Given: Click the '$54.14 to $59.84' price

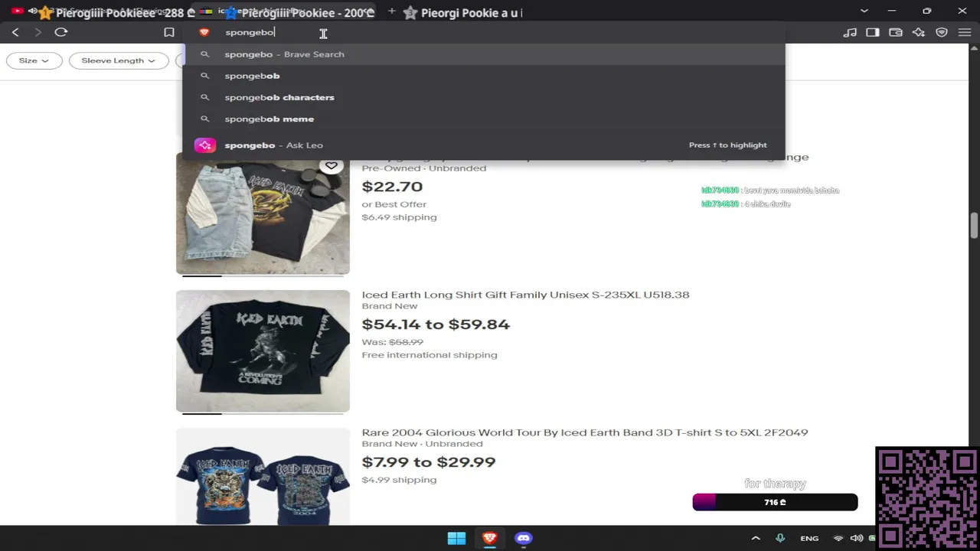Looking at the screenshot, I should pos(436,324).
